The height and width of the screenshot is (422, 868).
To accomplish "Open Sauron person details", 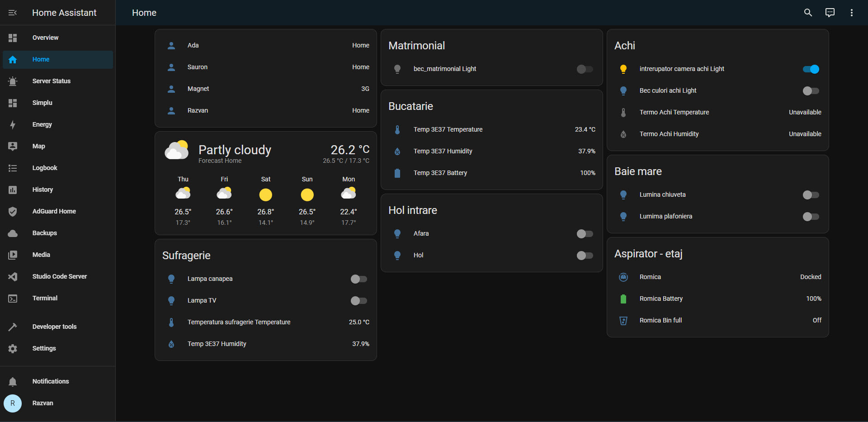I will coord(266,67).
